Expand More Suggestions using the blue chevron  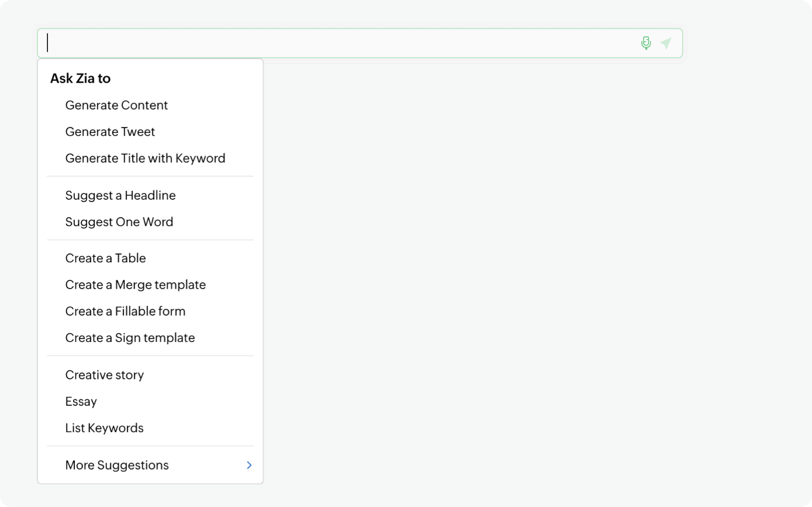[x=249, y=465]
